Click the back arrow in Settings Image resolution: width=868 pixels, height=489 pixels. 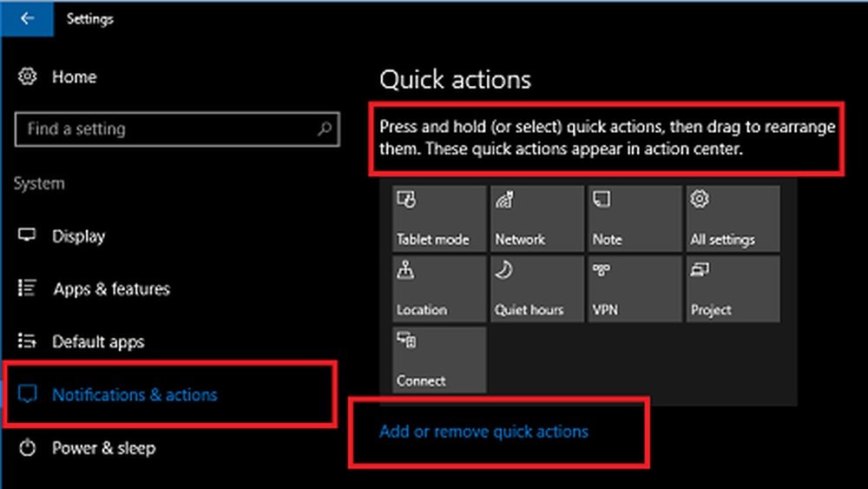point(27,18)
